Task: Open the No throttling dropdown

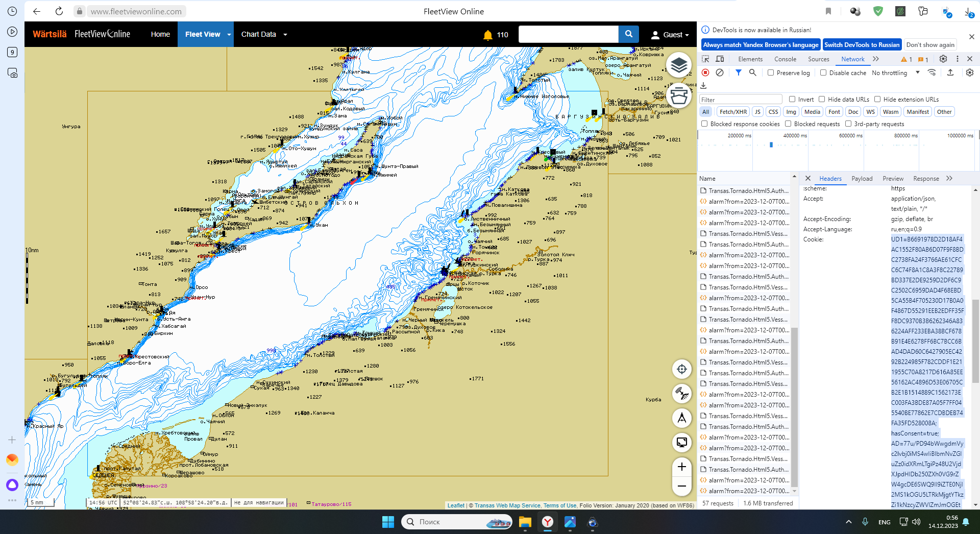Action: coord(895,72)
